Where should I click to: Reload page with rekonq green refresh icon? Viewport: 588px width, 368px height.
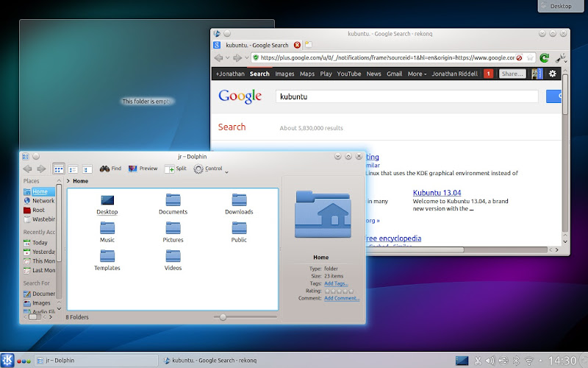tap(545, 57)
